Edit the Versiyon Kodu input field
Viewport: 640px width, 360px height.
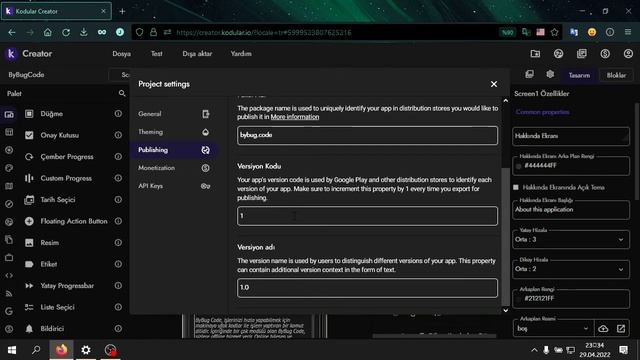[x=367, y=216]
